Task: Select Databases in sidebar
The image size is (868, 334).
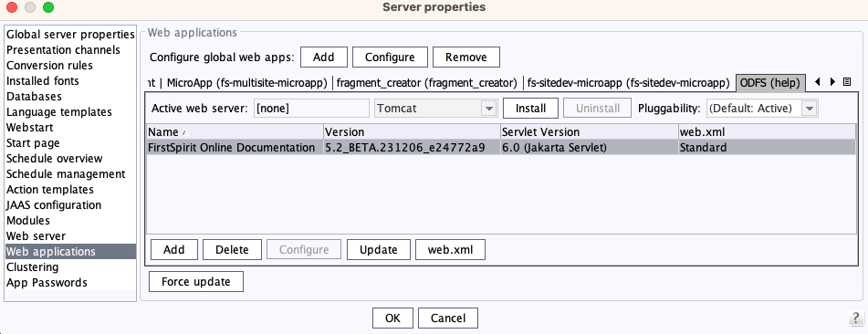Action: pos(70,97)
